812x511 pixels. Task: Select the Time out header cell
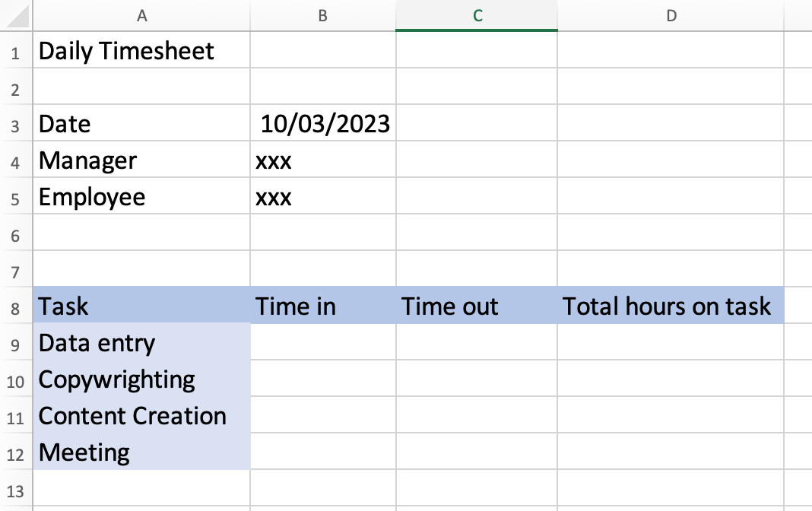tap(477, 306)
